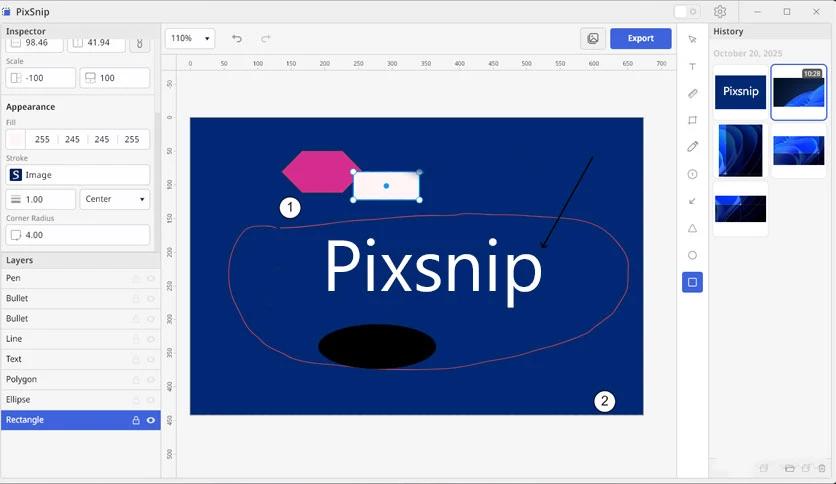Toggle the theme switch in title bar
The image size is (836, 484).
(x=686, y=12)
